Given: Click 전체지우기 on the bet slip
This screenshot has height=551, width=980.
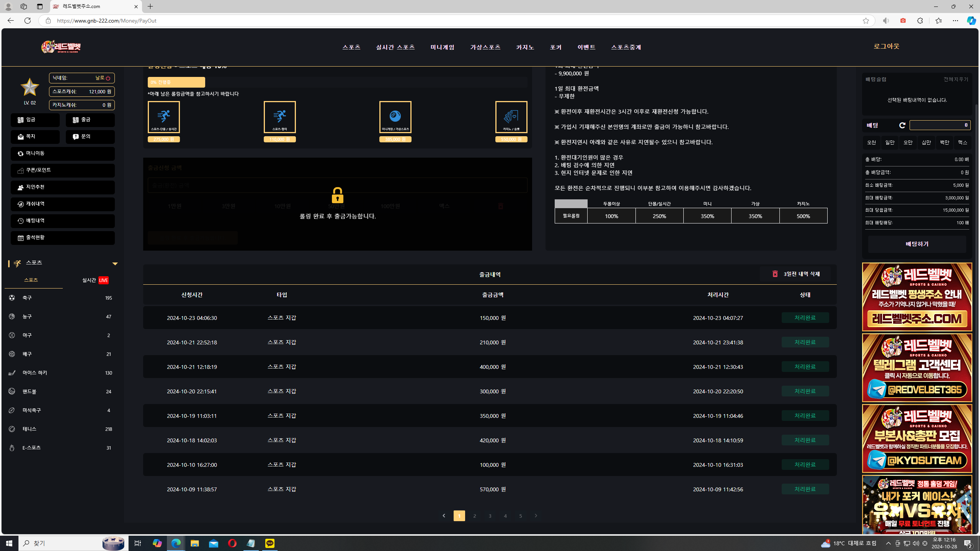Looking at the screenshot, I should pos(956,79).
